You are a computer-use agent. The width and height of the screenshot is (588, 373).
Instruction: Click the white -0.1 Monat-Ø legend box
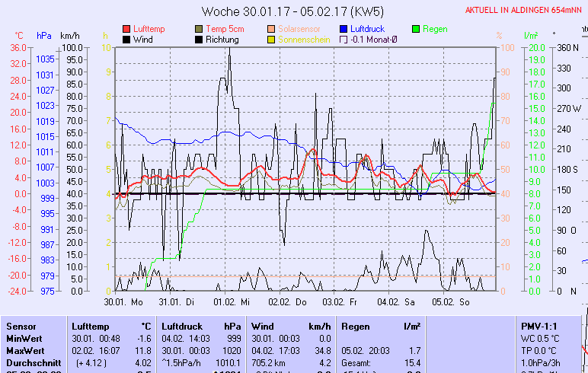click(344, 40)
